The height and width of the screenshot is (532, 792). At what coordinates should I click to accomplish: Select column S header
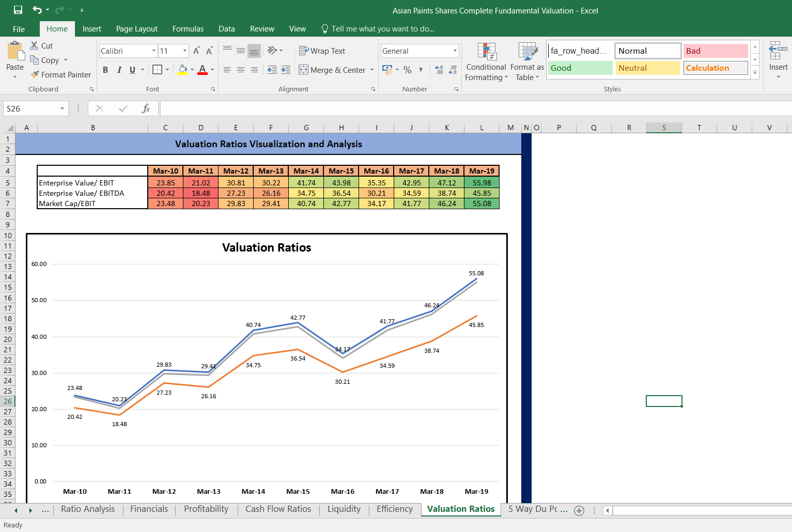pyautogui.click(x=664, y=128)
